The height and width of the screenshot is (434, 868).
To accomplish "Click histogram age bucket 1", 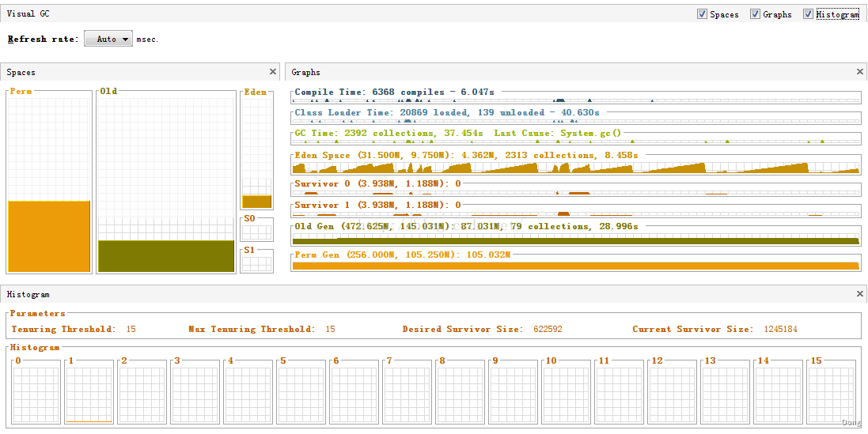I will tap(89, 392).
